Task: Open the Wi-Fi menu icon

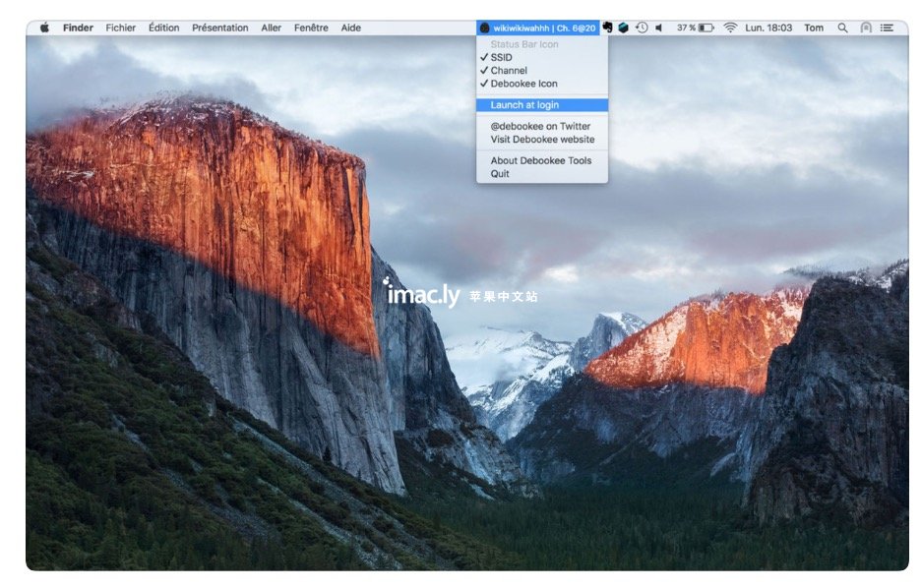Action: [x=730, y=28]
